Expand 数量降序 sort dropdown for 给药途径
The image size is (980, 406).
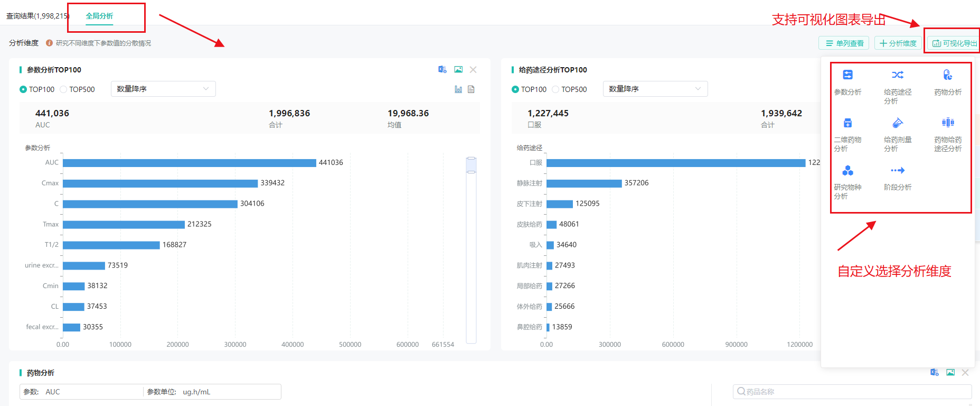tap(655, 89)
